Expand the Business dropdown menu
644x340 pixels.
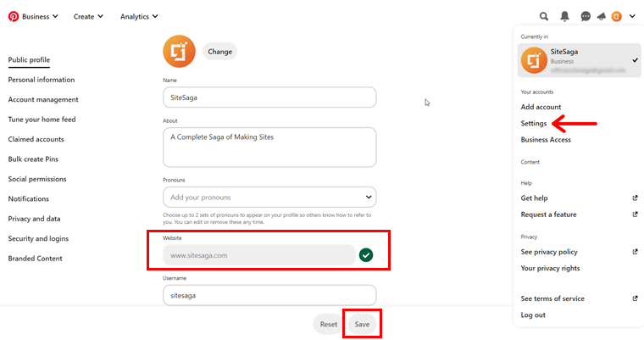[x=40, y=16]
